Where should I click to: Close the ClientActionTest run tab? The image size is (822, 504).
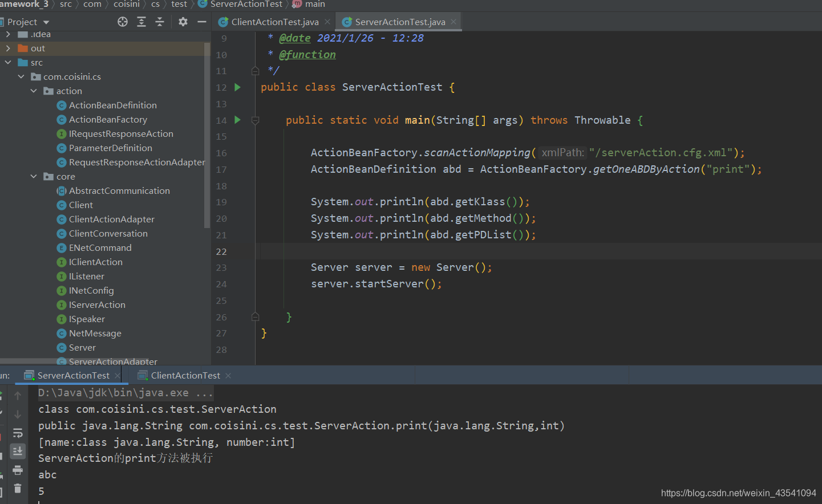click(x=228, y=376)
